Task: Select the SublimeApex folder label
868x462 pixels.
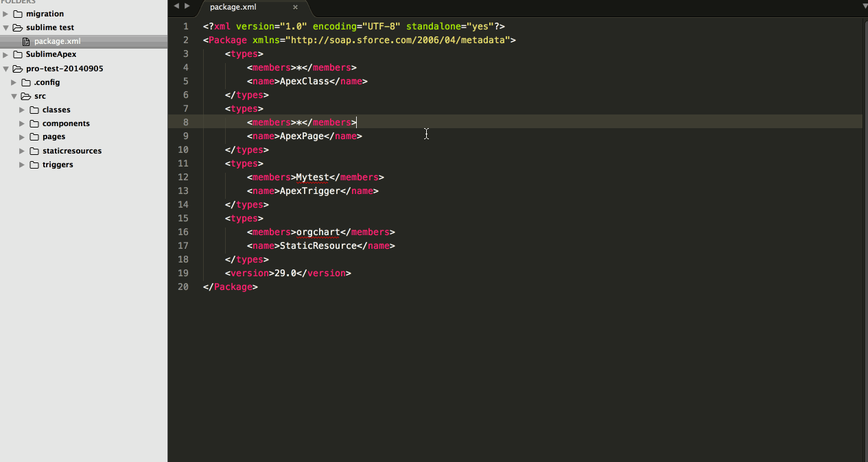Action: [x=51, y=54]
